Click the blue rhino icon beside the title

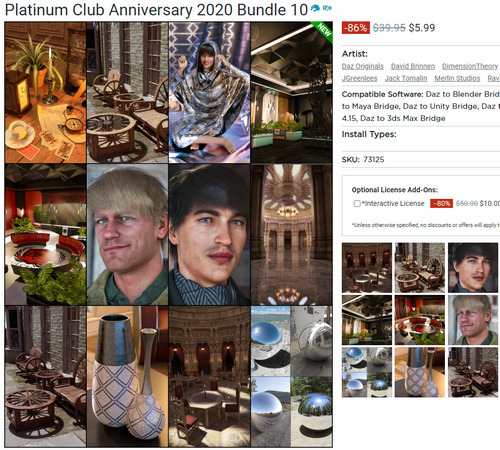point(315,8)
